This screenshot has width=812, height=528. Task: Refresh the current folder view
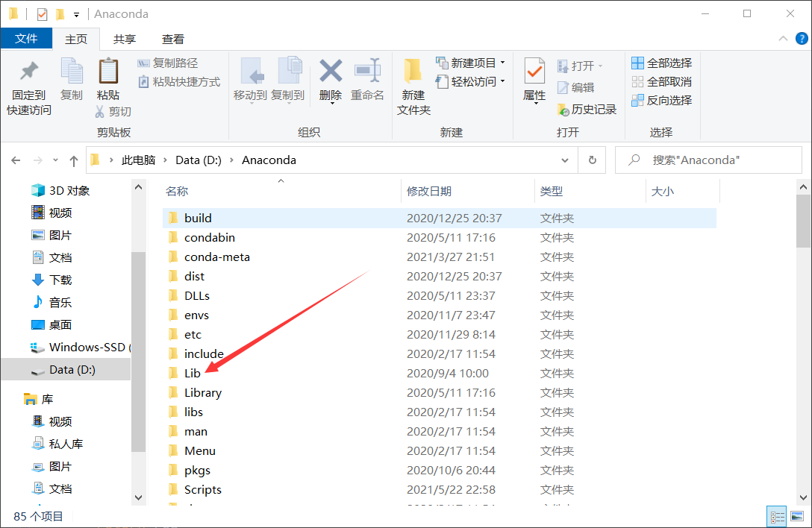(x=592, y=160)
